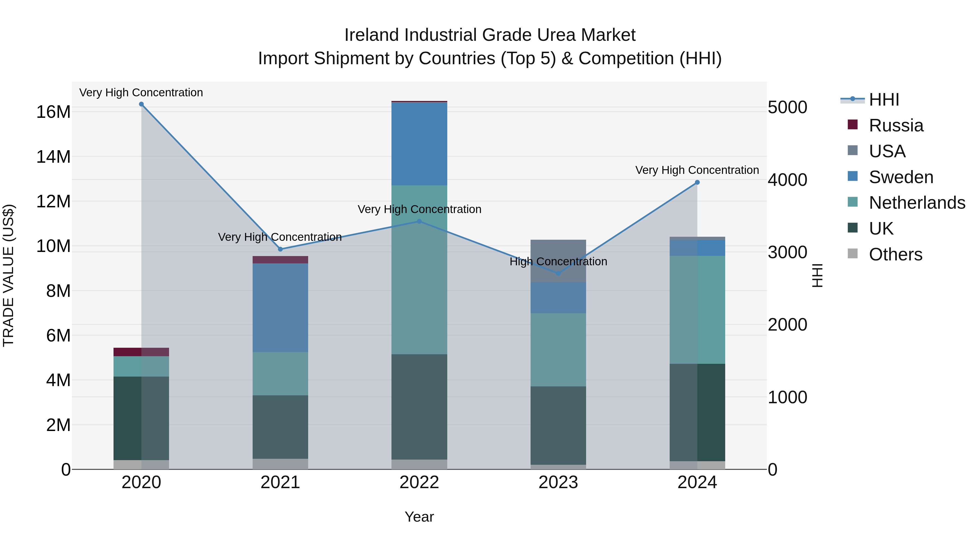Click the 2022 HHI data point
Viewport: 980px width, 551px height.
click(x=419, y=221)
